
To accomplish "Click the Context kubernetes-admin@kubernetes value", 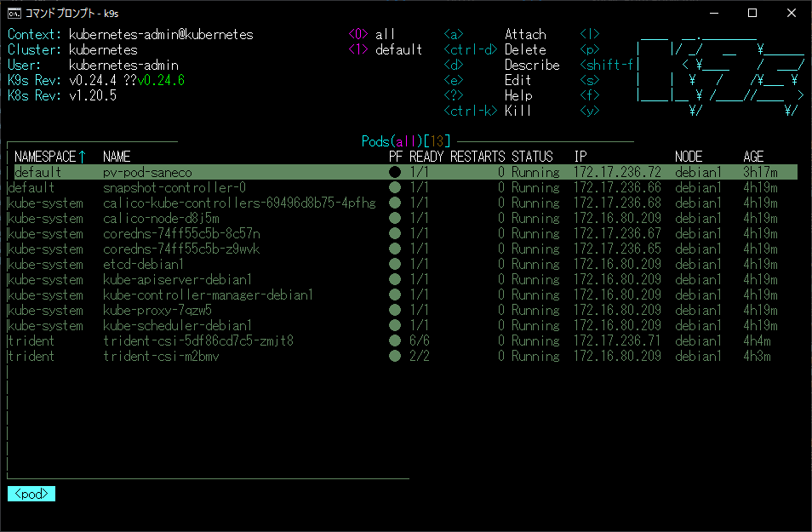I will 161,35.
